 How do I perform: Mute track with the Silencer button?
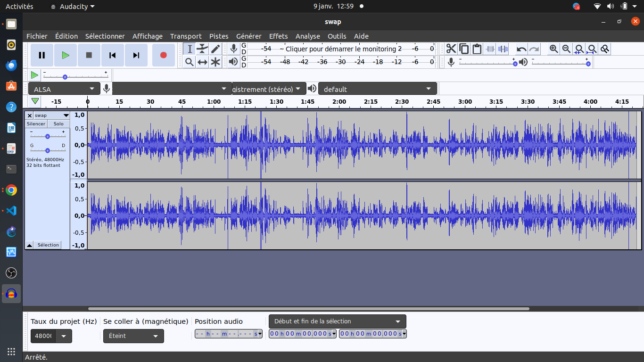pyautogui.click(x=36, y=124)
